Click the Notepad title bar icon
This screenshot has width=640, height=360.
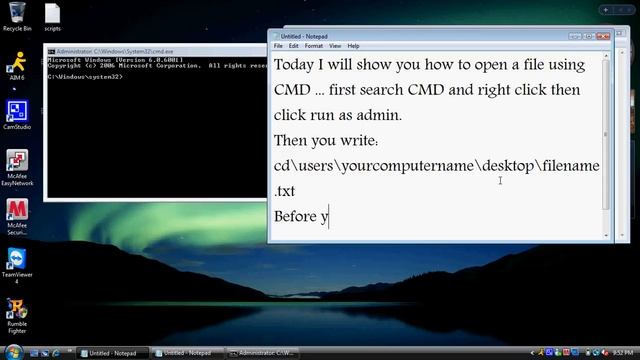point(276,36)
